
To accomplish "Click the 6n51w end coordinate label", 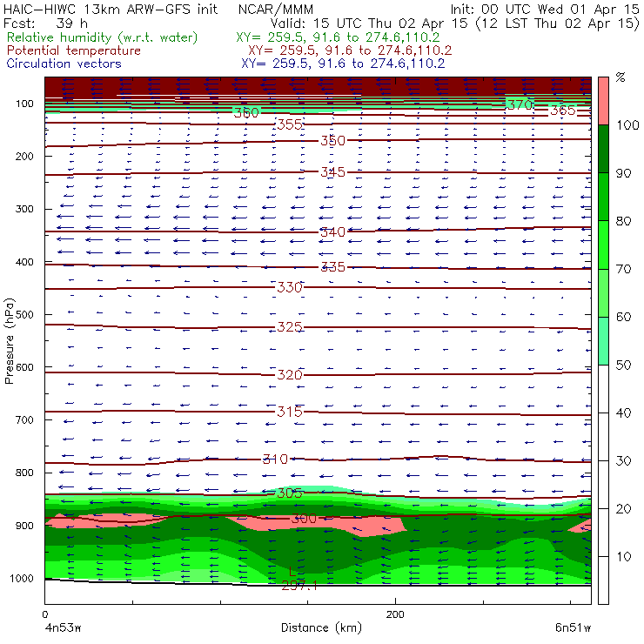I will click(x=573, y=627).
